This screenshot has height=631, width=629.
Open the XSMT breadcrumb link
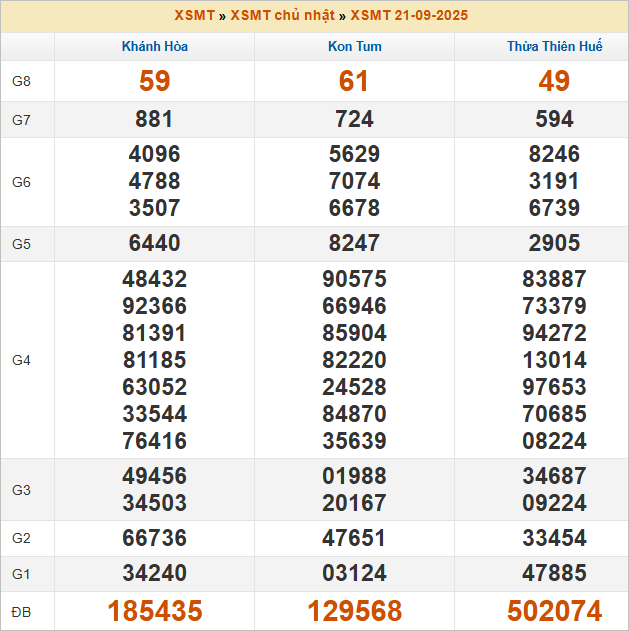[193, 16]
